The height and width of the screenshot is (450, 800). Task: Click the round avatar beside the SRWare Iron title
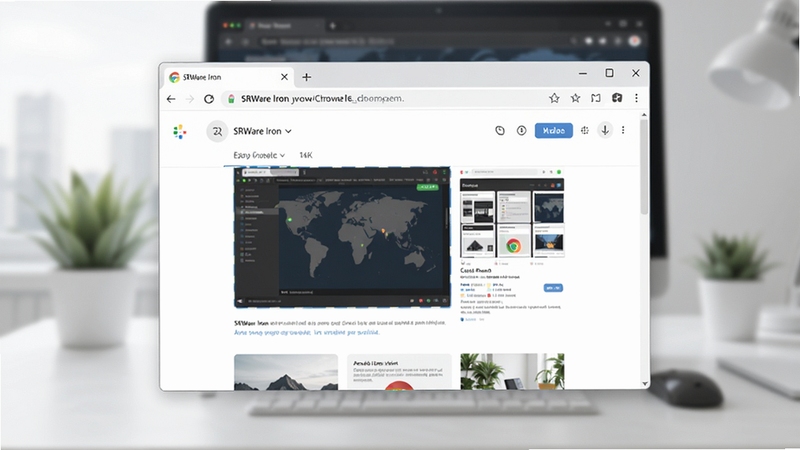[x=217, y=131]
